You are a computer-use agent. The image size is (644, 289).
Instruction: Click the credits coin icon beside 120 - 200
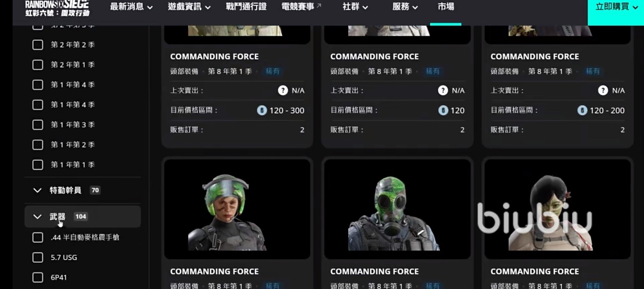click(x=582, y=110)
